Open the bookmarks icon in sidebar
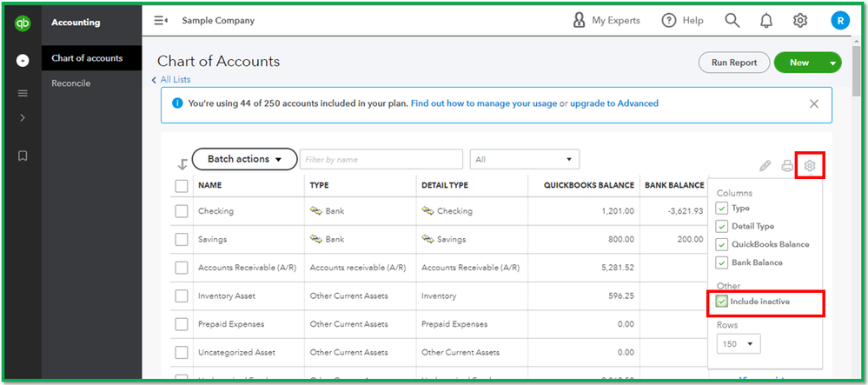 pyautogui.click(x=23, y=156)
